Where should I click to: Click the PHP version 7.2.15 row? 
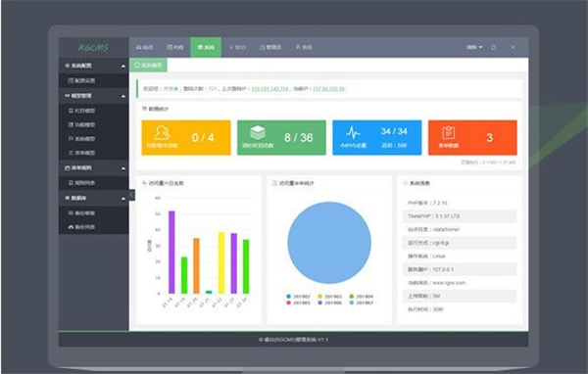tap(460, 203)
